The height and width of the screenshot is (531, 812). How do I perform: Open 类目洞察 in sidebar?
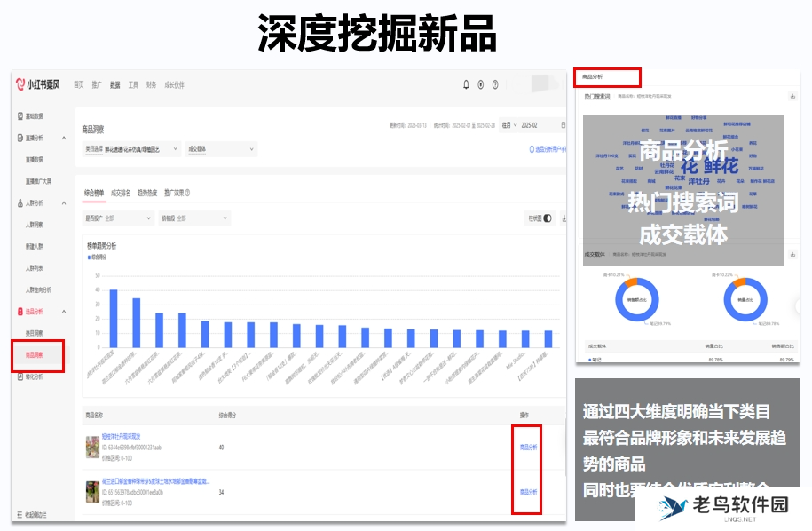[35, 333]
